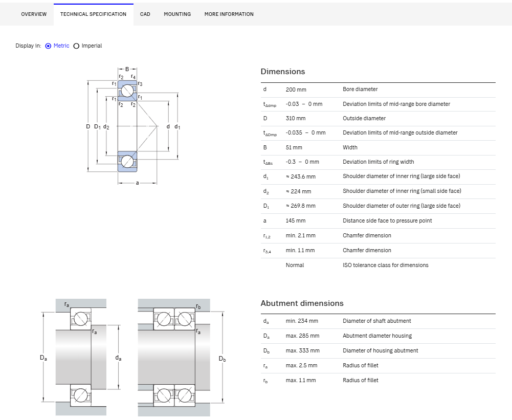Open the Overview tab

point(34,14)
